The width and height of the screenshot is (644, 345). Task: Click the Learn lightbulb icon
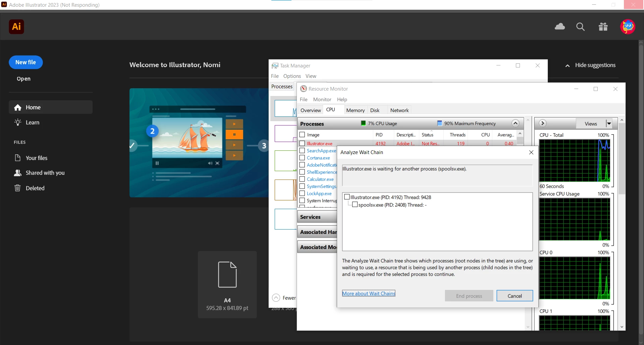coord(18,122)
